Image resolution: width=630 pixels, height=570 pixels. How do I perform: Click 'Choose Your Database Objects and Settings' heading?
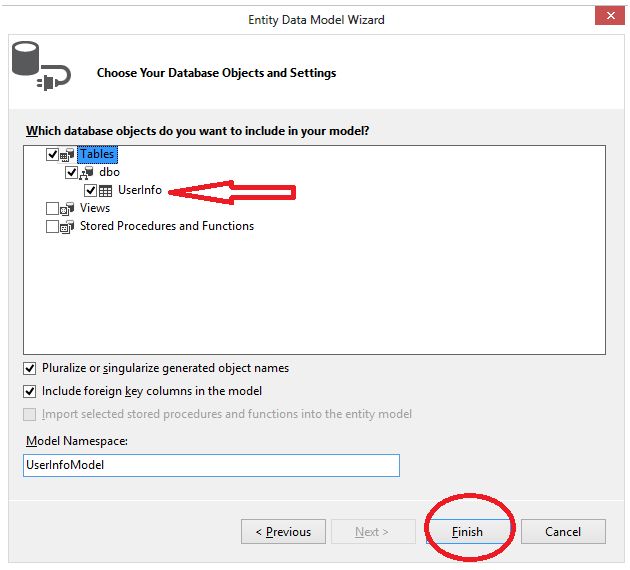coord(217,73)
